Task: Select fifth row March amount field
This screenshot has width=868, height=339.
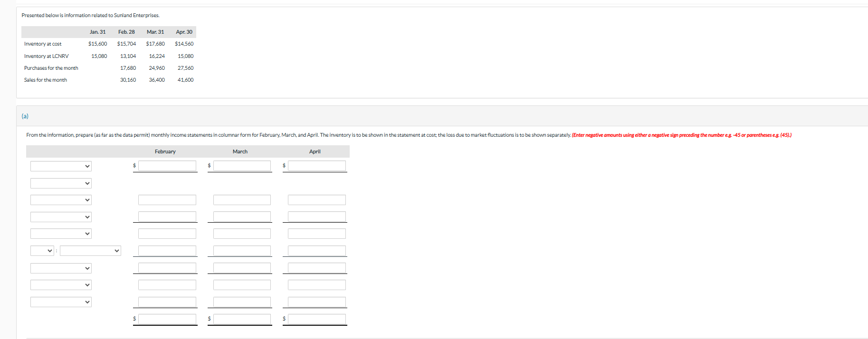Action: coord(242,234)
